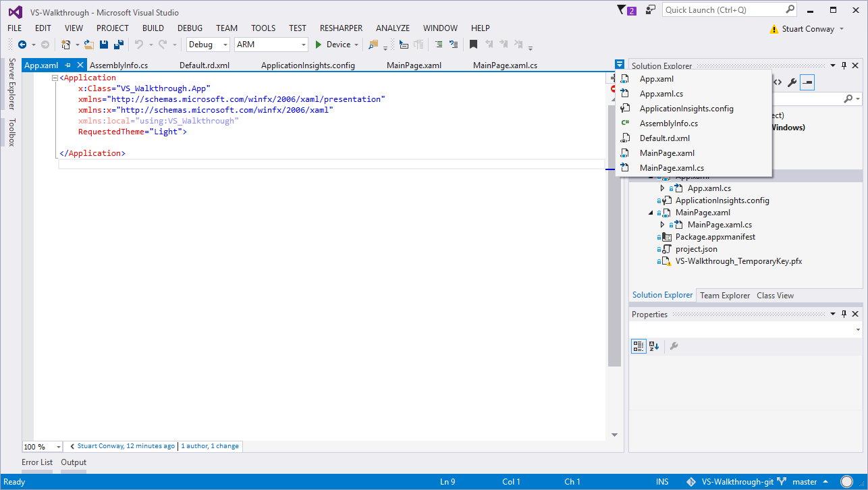868x490 pixels.
Task: Click the Alphabetical sort icon in Properties
Action: 654,346
